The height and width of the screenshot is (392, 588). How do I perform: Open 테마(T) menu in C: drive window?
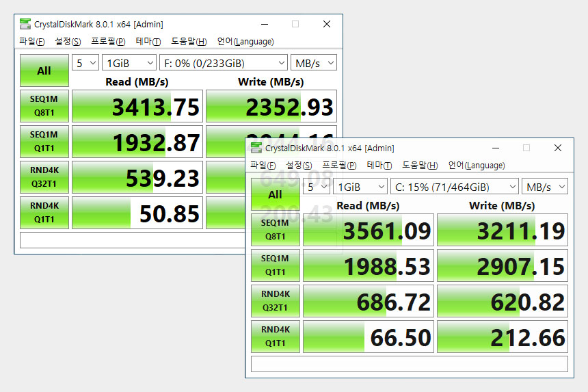click(x=379, y=165)
